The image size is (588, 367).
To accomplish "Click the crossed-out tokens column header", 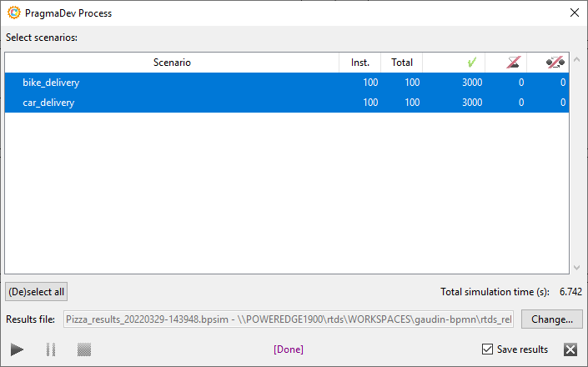I will [x=555, y=63].
